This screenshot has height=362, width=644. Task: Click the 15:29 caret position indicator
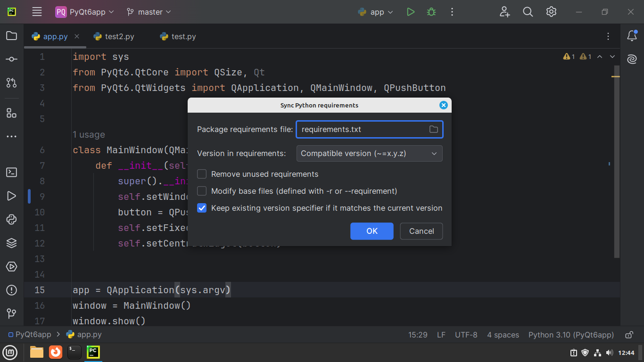(x=418, y=335)
